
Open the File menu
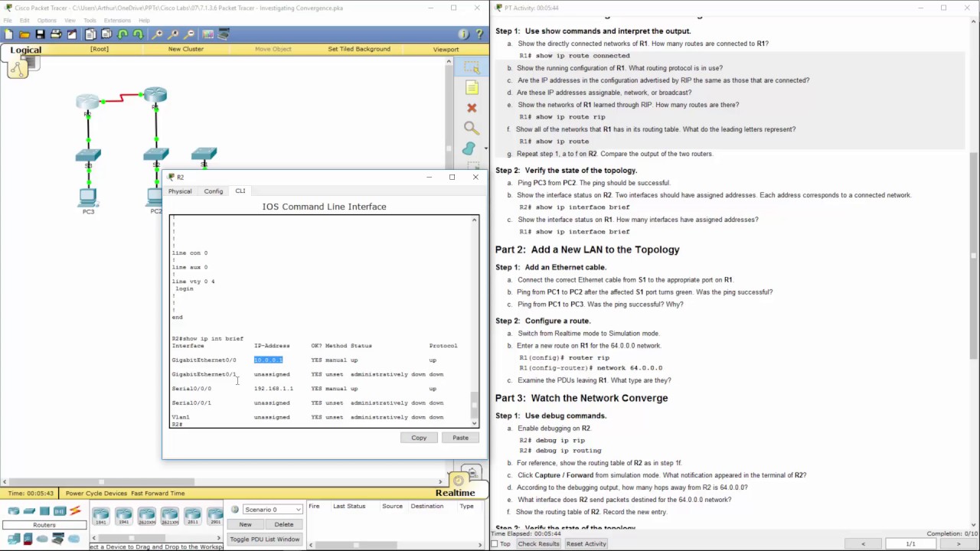(7, 21)
